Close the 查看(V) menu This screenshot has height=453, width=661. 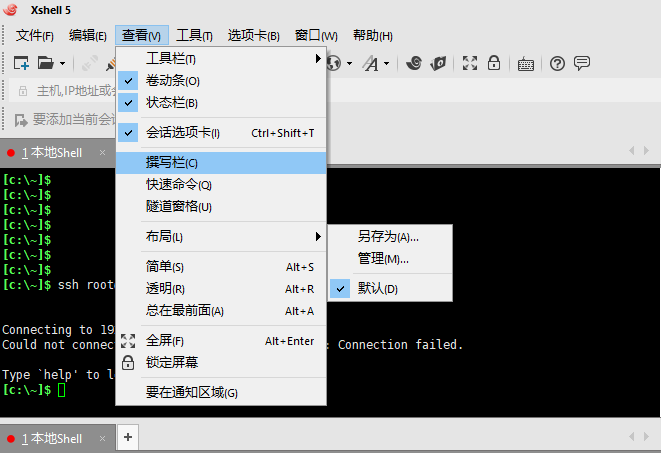coord(142,35)
